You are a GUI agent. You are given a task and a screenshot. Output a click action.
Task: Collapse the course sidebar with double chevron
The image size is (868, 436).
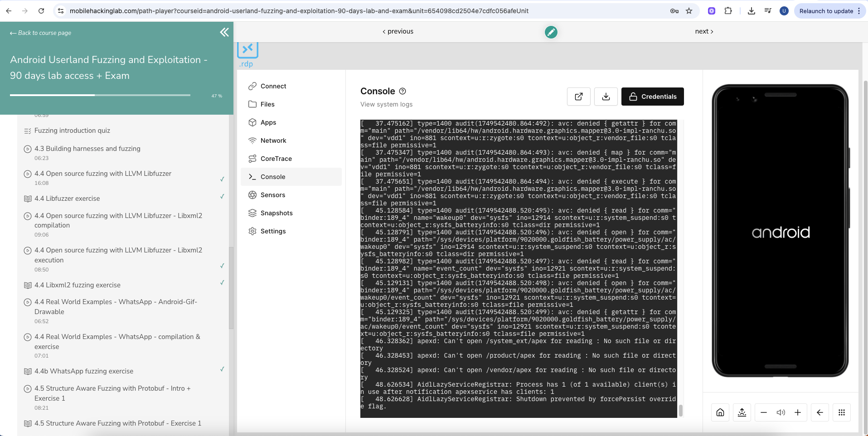tap(224, 32)
